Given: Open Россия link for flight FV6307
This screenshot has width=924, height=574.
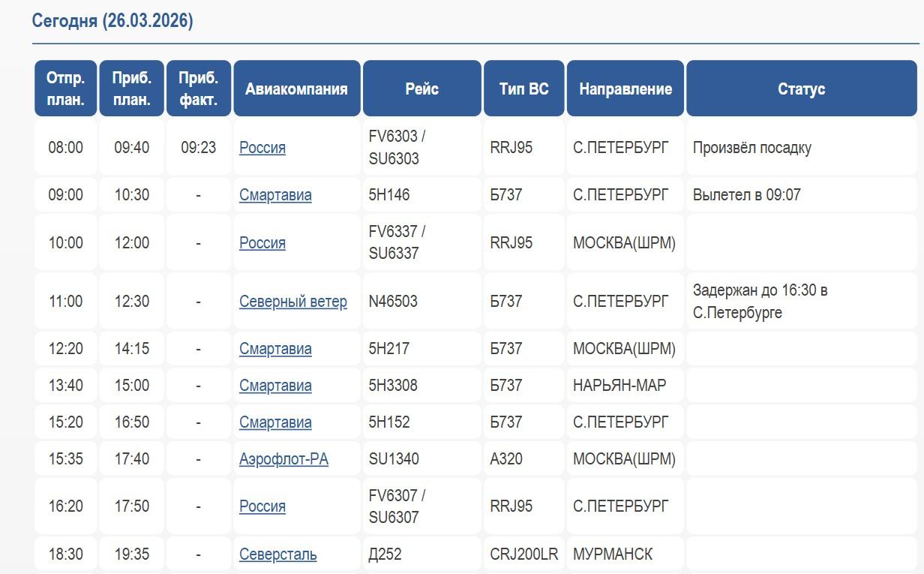Looking at the screenshot, I should (262, 506).
